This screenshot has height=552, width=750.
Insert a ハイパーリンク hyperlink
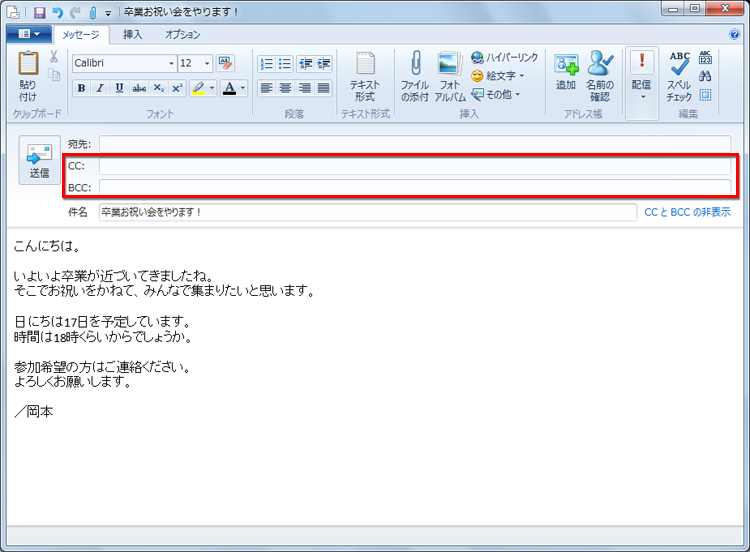[505, 57]
